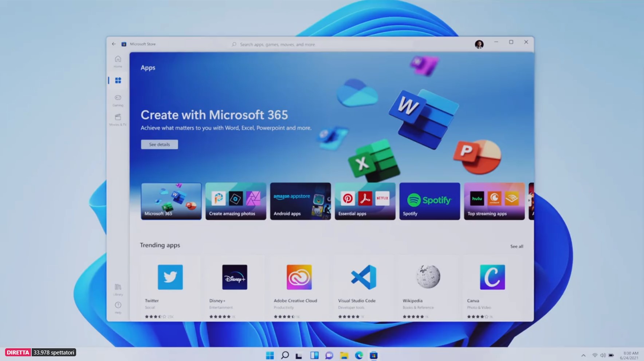The width and height of the screenshot is (644, 361).
Task: Click the user profile avatar in title bar
Action: click(x=479, y=44)
